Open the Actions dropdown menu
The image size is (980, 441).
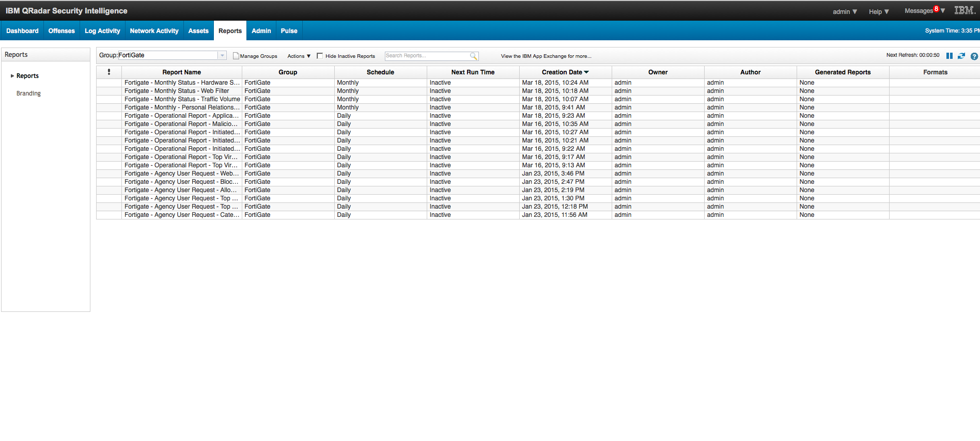tap(299, 56)
